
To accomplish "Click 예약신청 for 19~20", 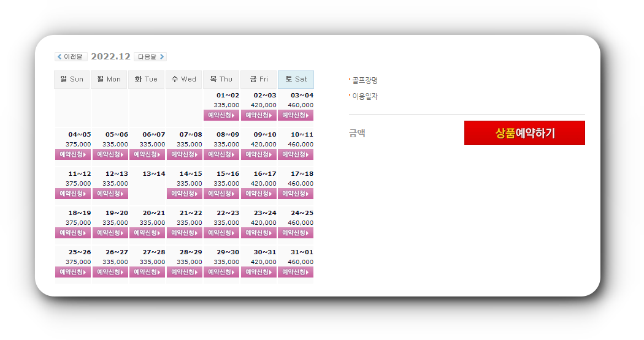I will coord(110,233).
